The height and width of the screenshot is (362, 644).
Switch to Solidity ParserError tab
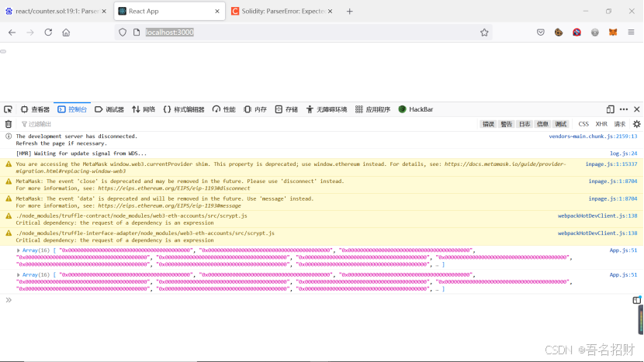coord(283,12)
